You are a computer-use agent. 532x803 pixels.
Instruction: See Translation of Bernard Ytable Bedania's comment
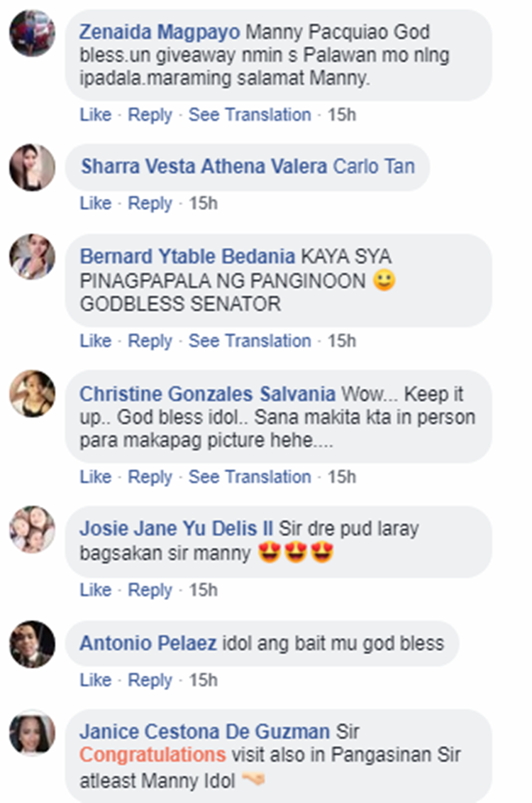(x=250, y=341)
